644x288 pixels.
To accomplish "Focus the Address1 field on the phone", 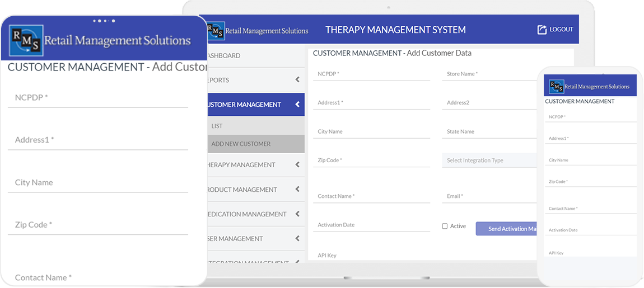I will pyautogui.click(x=590, y=138).
